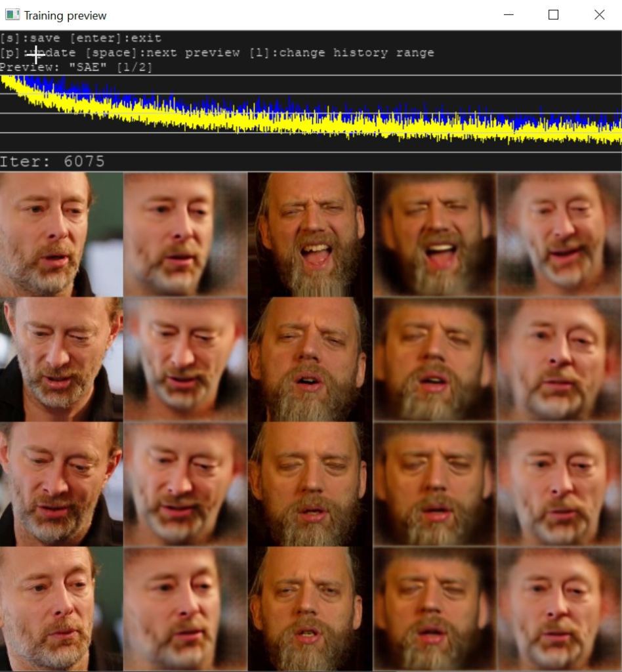
Task: Select the sharp top-left source face thumbnail
Action: pyautogui.click(x=61, y=234)
